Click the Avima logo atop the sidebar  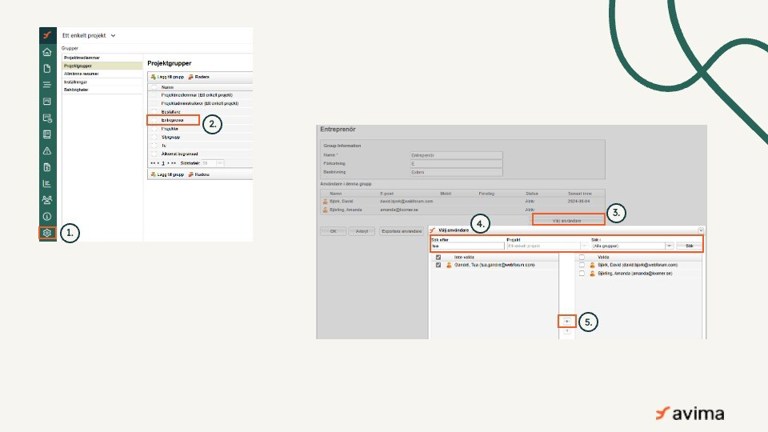coord(47,35)
